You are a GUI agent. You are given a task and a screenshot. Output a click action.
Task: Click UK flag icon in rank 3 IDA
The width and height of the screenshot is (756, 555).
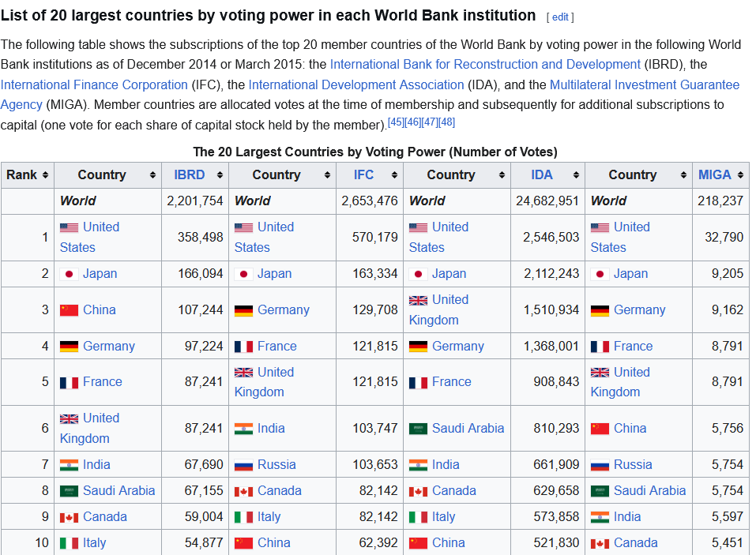click(x=418, y=301)
